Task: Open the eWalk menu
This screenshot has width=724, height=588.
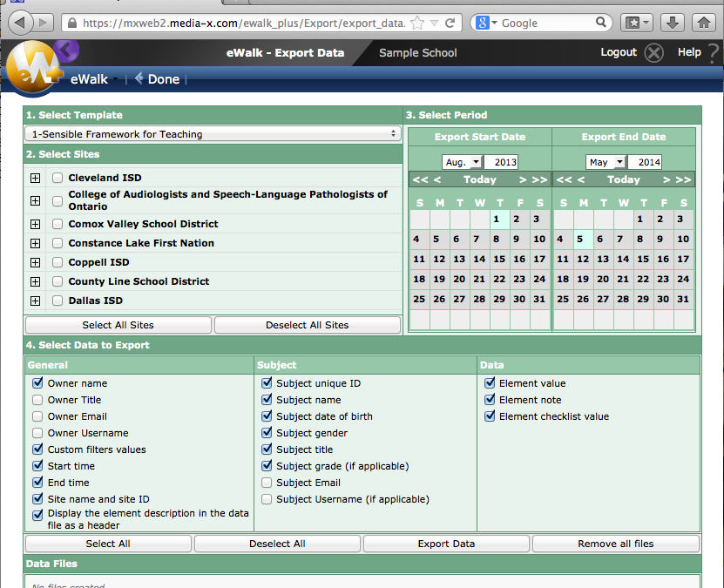Action: click(93, 79)
